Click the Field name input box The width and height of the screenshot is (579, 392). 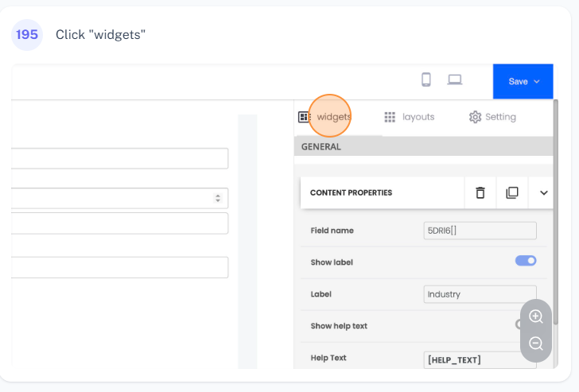coord(480,231)
